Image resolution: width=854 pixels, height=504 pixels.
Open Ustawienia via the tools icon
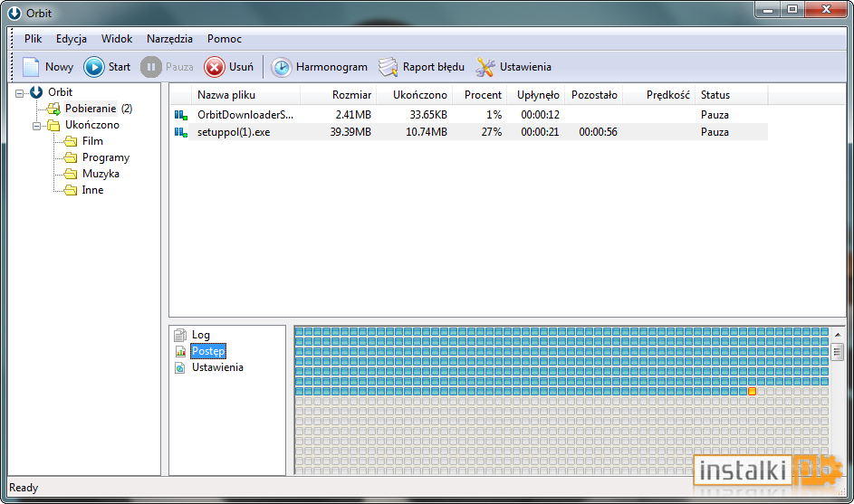click(x=485, y=68)
